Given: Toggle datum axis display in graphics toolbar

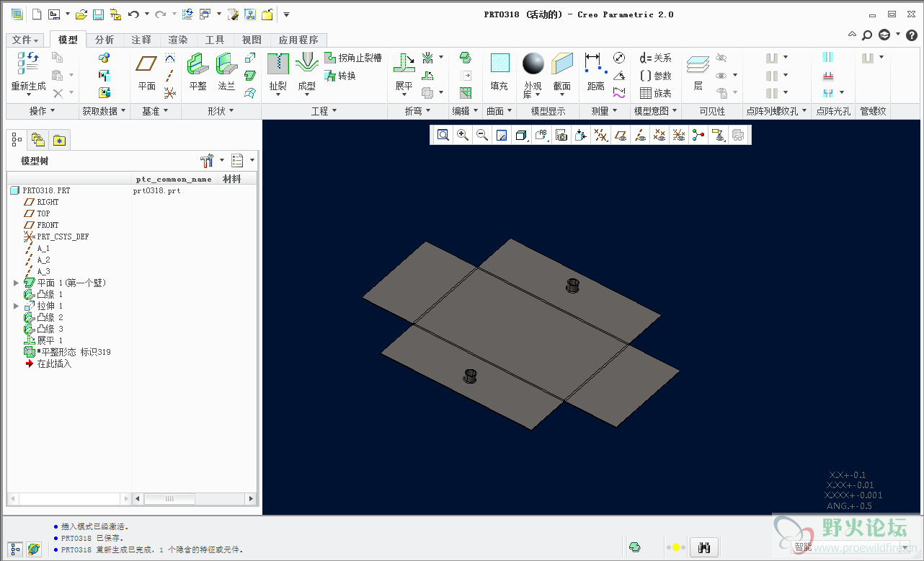Looking at the screenshot, I should pyautogui.click(x=639, y=135).
